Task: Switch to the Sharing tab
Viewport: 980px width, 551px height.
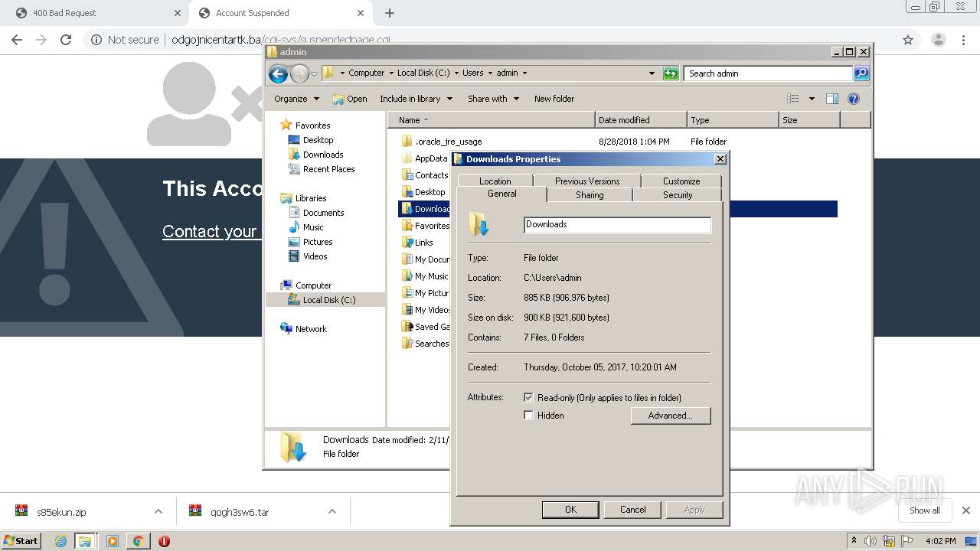Action: [590, 195]
